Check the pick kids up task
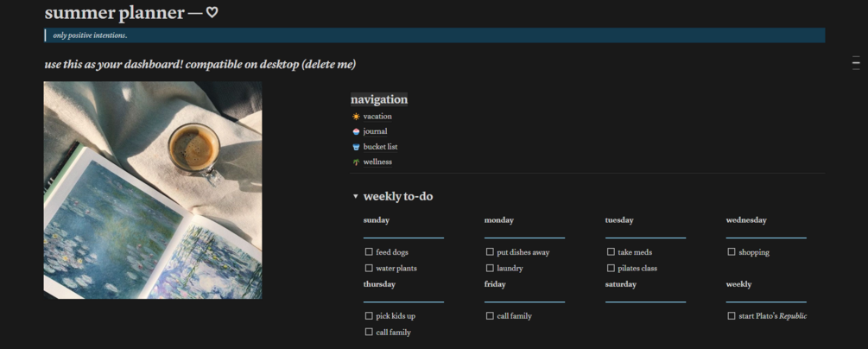868x349 pixels. click(x=369, y=316)
